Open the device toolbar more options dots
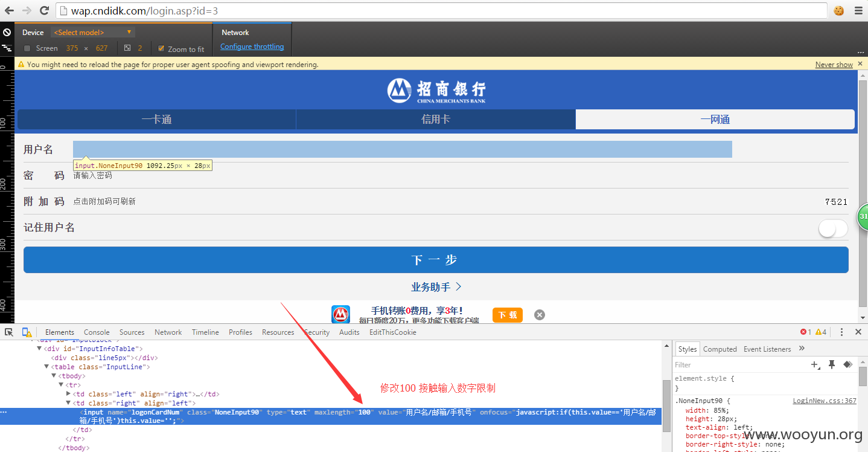The image size is (868, 452). (860, 52)
